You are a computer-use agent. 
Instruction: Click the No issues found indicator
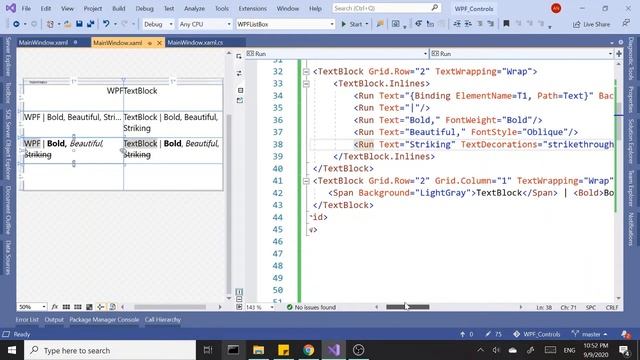coord(311,307)
